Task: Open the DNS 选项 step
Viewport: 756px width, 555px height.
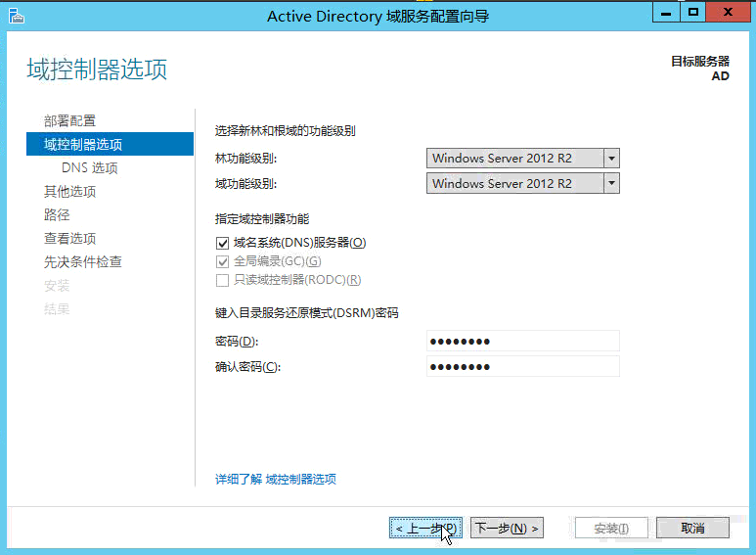Action: (x=89, y=167)
